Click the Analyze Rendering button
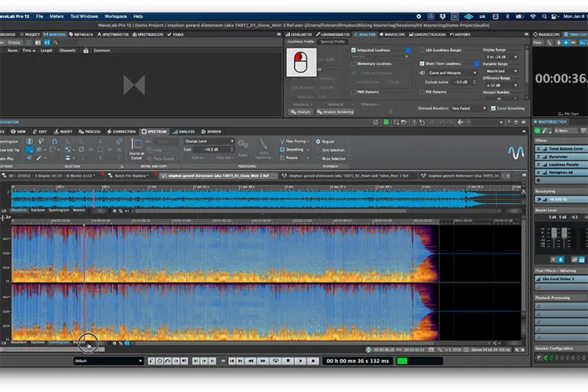The height and width of the screenshot is (392, 588). click(336, 112)
